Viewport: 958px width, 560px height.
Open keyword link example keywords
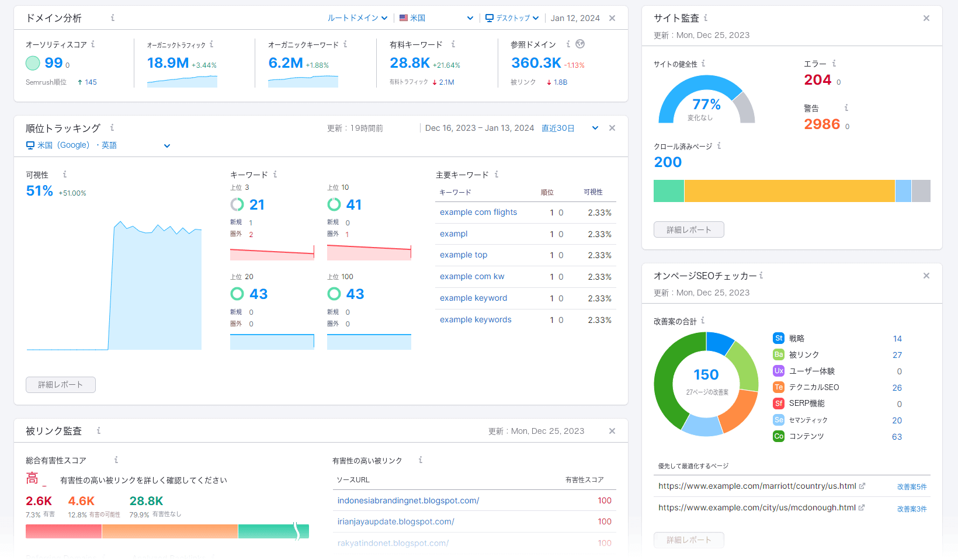click(475, 320)
